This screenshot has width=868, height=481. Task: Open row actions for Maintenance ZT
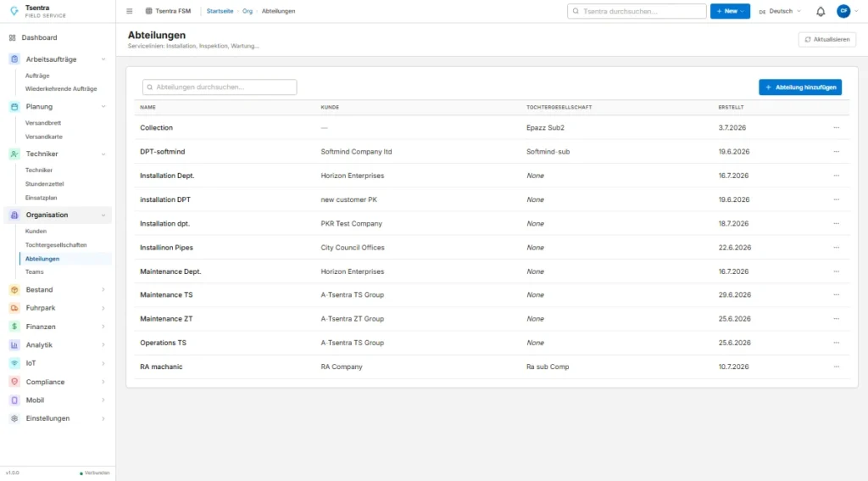[836, 319]
